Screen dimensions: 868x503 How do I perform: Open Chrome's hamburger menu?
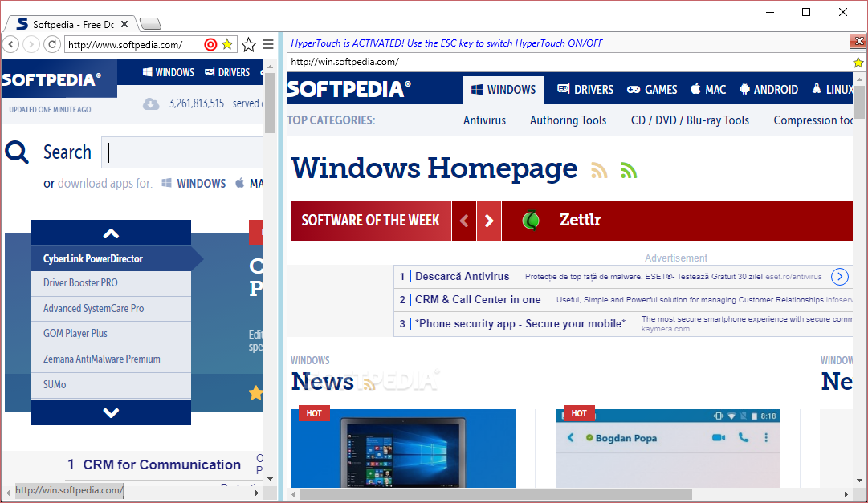[268, 44]
